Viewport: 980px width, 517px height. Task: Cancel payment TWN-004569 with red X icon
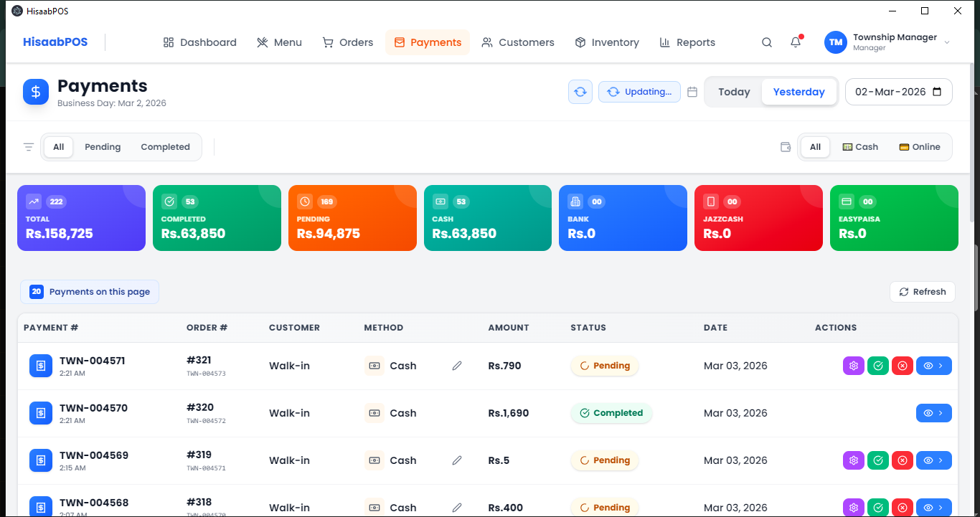[903, 460]
